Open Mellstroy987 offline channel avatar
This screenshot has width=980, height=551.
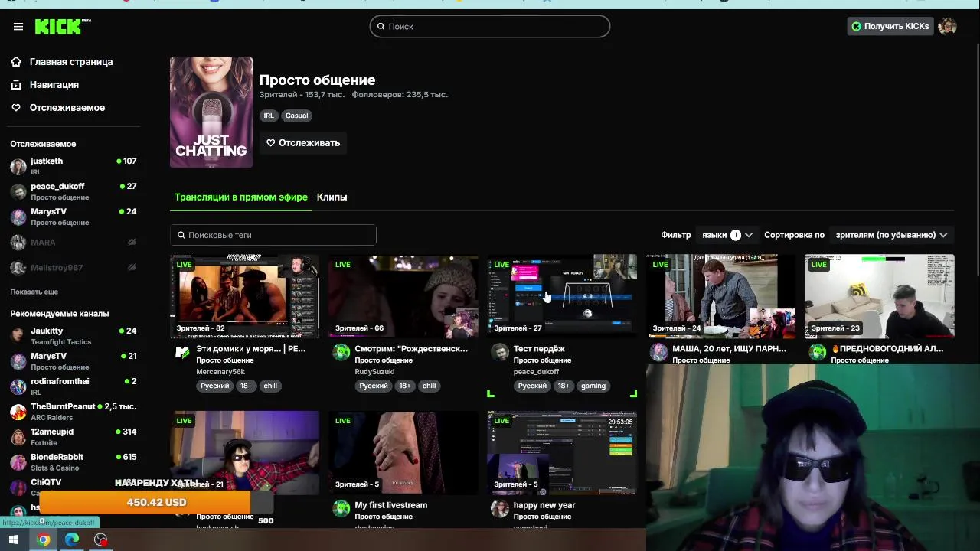point(18,268)
